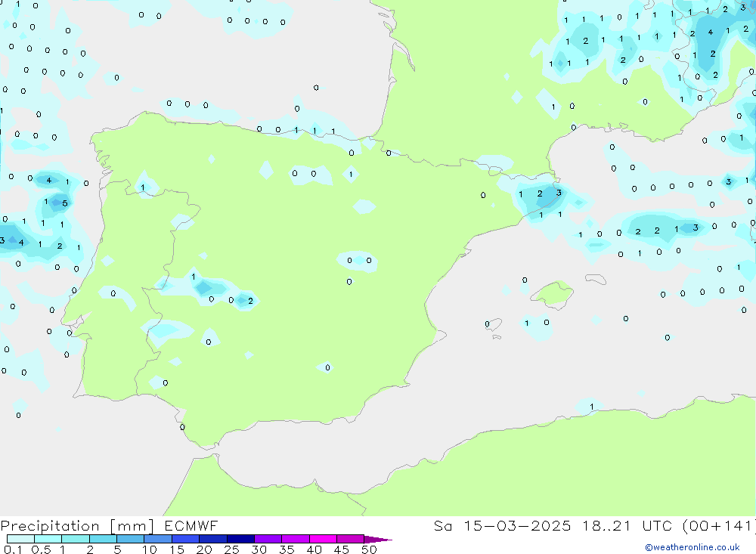Pick the purple swatch between 30 and 35
Screen dimensions: 756x554
tap(268, 539)
